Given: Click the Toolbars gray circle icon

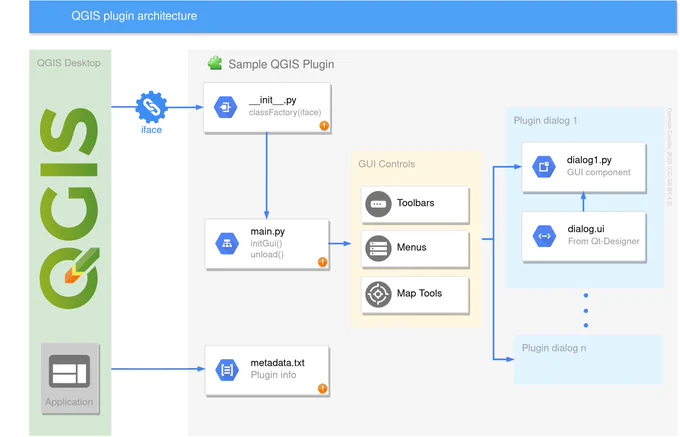Looking at the screenshot, I should coord(378,204).
